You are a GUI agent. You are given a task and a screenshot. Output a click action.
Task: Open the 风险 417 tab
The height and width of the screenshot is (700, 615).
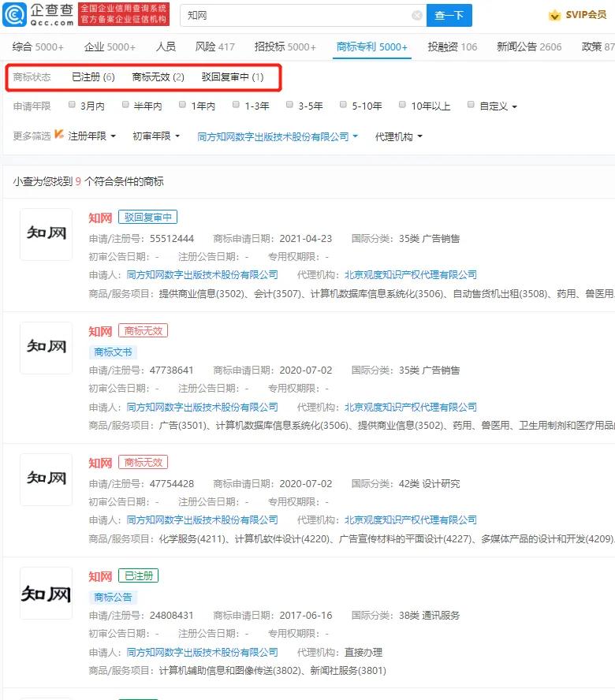[x=214, y=47]
